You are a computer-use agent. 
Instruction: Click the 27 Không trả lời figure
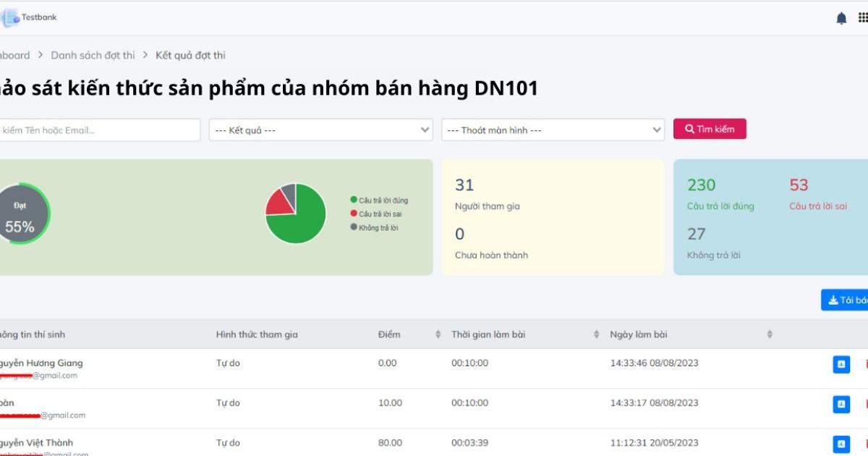point(696,235)
